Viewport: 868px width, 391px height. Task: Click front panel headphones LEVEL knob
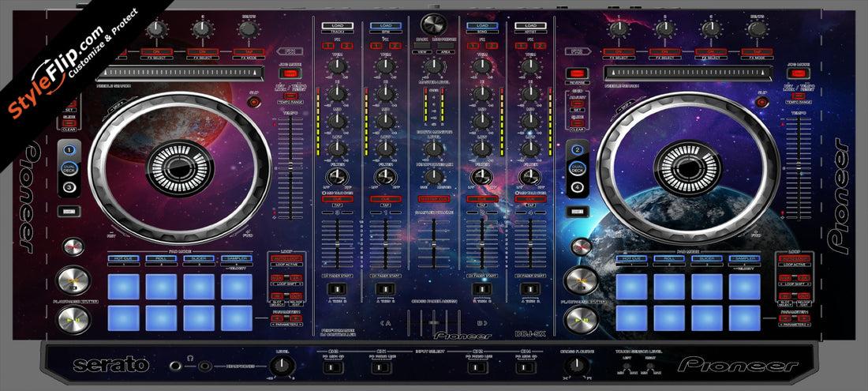click(282, 366)
